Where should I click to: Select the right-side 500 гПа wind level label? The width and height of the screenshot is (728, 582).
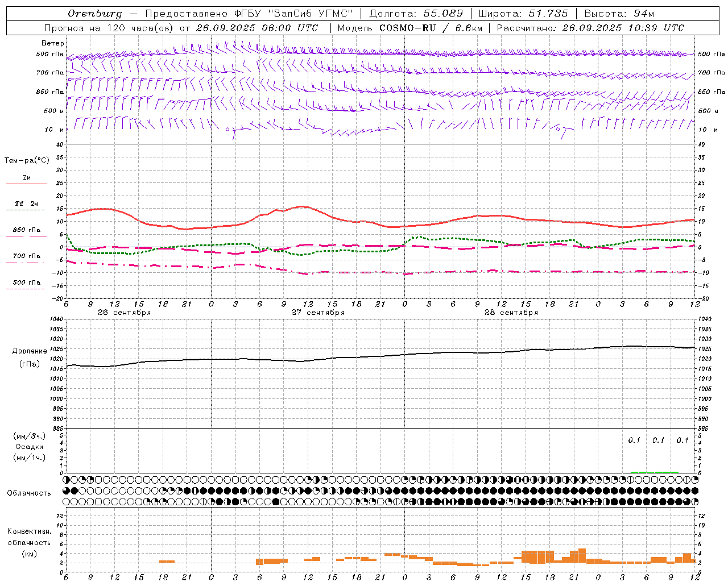tap(712, 54)
